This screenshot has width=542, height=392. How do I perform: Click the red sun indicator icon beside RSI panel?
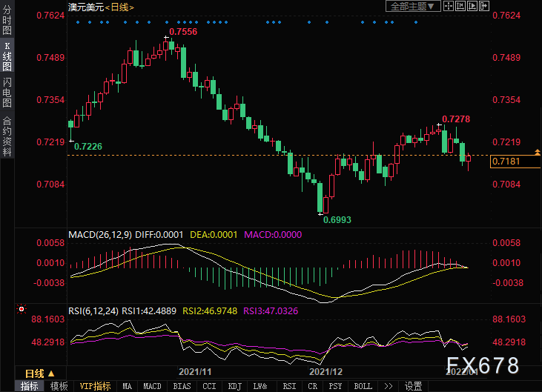click(x=22, y=308)
